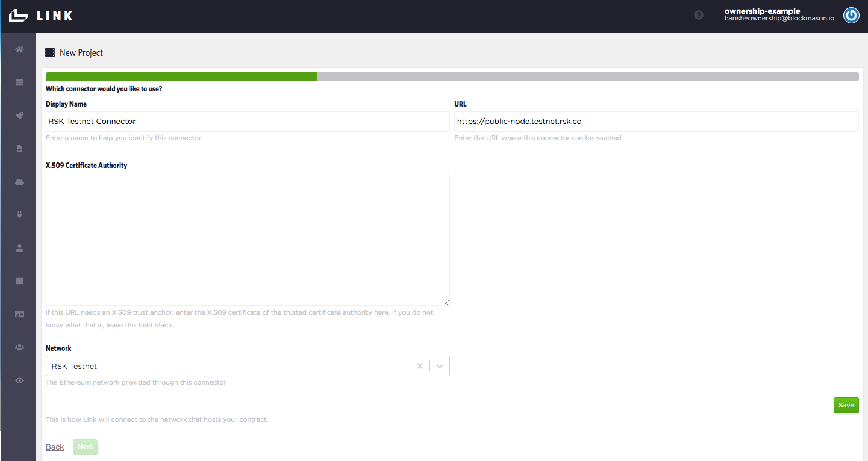
Task: Click the "X.509 Certificate Authority" label
Action: (86, 166)
